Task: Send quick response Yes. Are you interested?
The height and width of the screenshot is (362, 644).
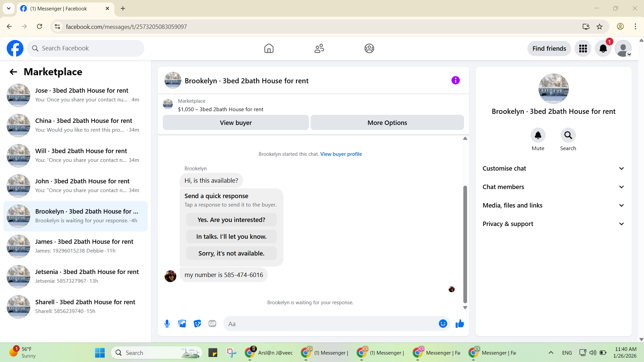Action: (x=231, y=220)
